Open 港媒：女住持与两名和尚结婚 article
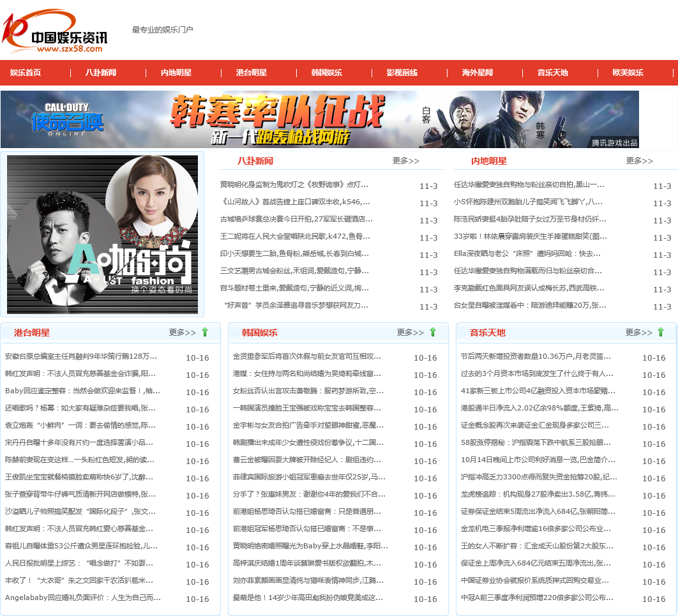 (306, 374)
